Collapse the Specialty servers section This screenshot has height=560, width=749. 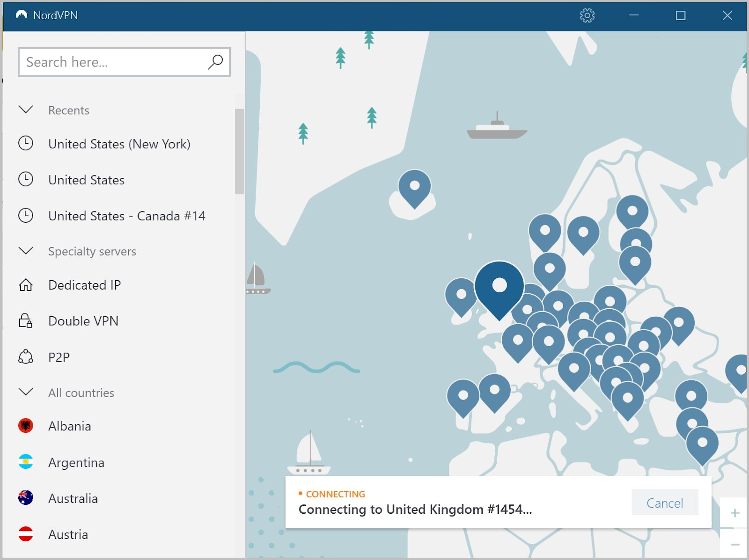pos(26,251)
